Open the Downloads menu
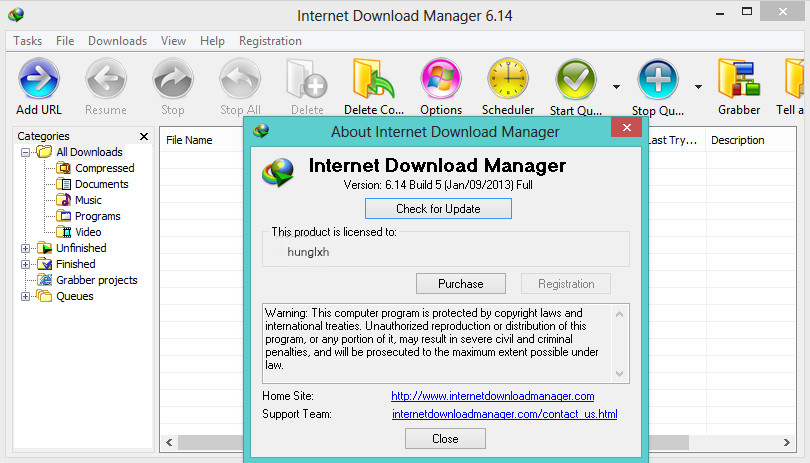The width and height of the screenshot is (810, 463). 117,41
